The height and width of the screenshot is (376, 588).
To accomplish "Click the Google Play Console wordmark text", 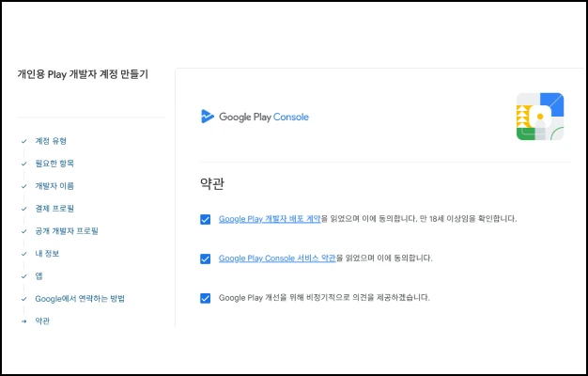I will 264,117.
